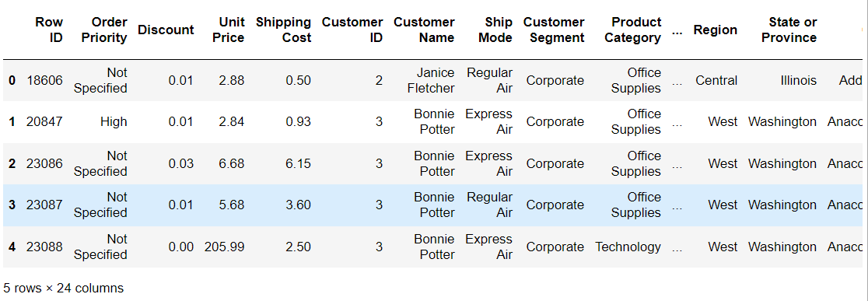The image size is (868, 301).
Task: Select the Customer ID column header
Action: [352, 30]
